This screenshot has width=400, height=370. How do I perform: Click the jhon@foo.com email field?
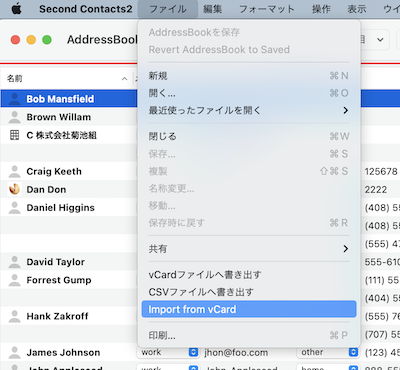tap(247, 352)
